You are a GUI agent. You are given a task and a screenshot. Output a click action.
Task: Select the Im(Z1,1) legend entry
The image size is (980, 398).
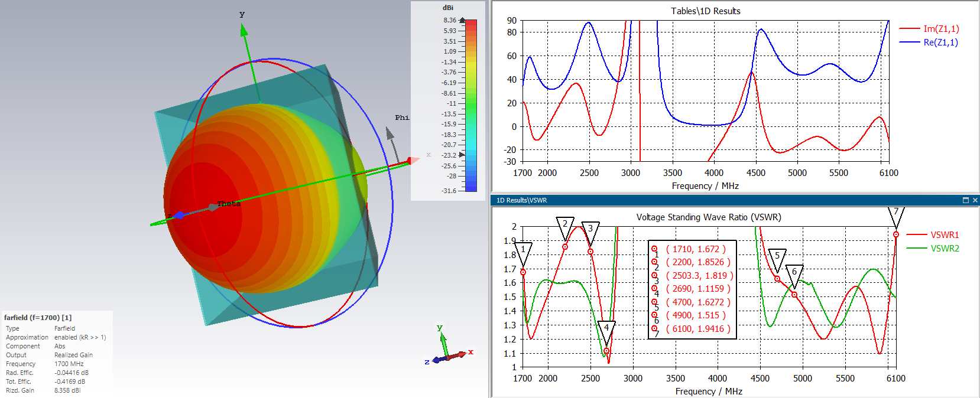929,28
